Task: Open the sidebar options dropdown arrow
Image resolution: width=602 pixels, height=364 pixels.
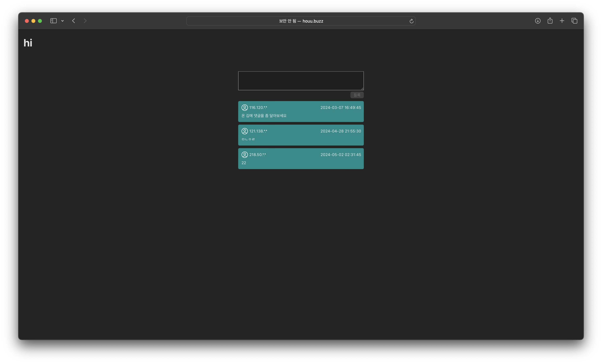Action: click(62, 21)
